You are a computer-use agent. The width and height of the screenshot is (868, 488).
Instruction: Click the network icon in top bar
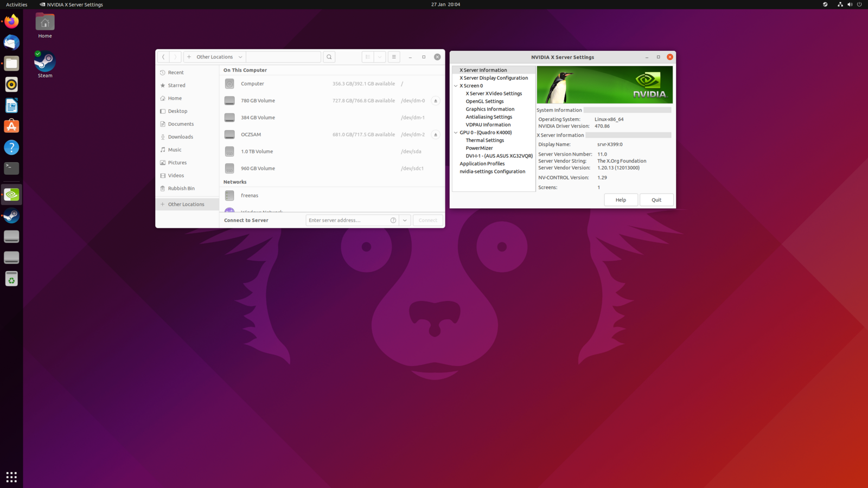pyautogui.click(x=840, y=4)
